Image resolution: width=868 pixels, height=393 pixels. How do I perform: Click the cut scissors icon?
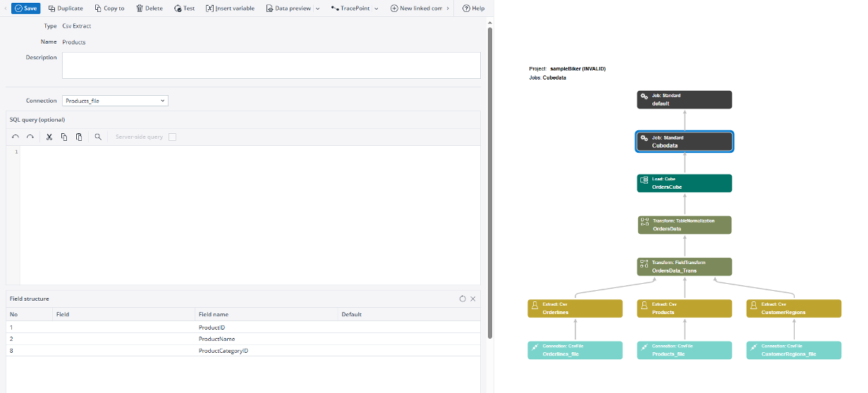coord(49,137)
